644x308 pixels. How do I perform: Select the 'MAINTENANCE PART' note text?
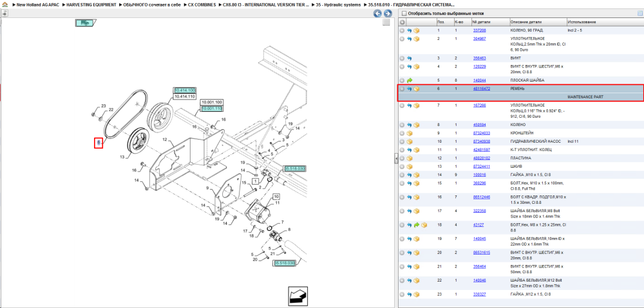585,97
